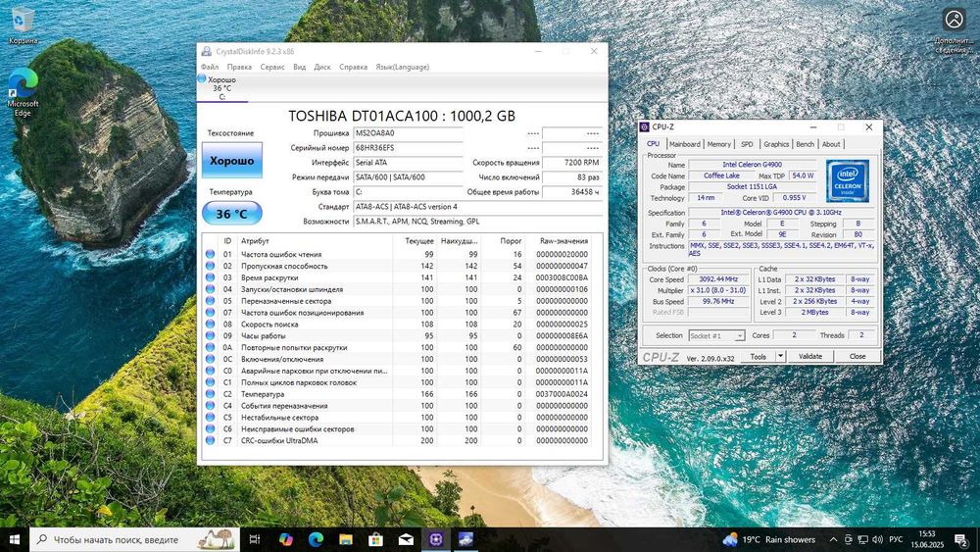Launch Copilot from the taskbar
Image resolution: width=980 pixels, height=552 pixels.
click(285, 539)
